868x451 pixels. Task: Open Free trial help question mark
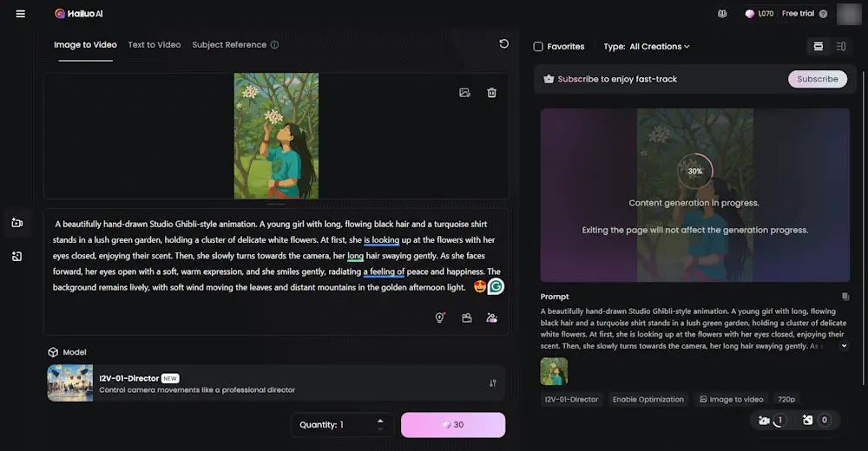pyautogui.click(x=823, y=14)
